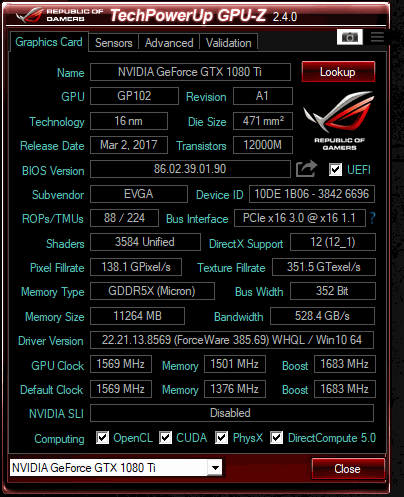Open the NVIDIA GeForce GTX 1080 Ti combo box

tap(116, 468)
